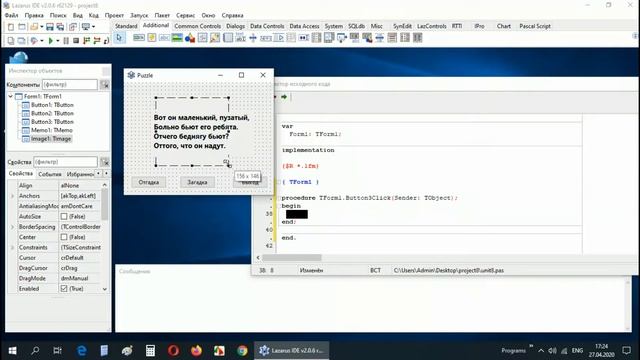Click the Save file toolbar icon
Viewport: 640px width, 360px height.
(x=50, y=27)
